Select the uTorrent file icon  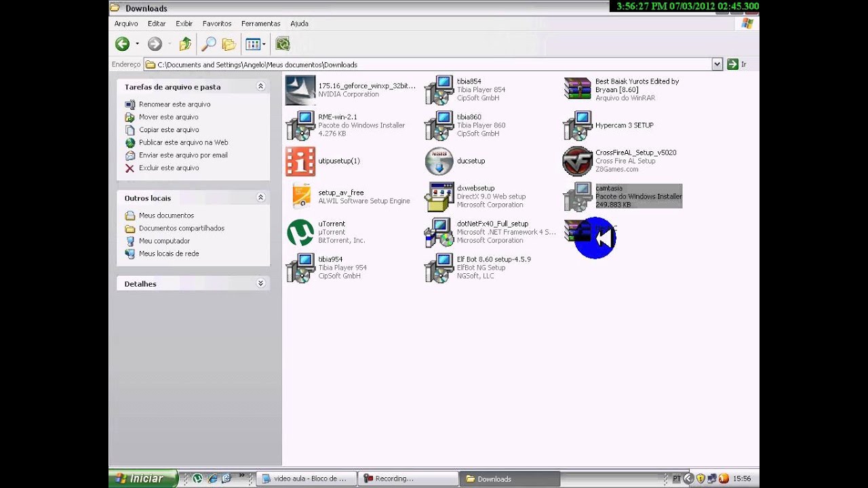[300, 232]
